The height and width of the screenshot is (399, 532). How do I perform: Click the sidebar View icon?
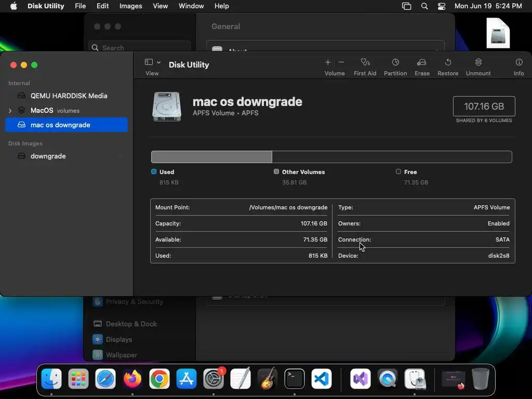pos(149,62)
